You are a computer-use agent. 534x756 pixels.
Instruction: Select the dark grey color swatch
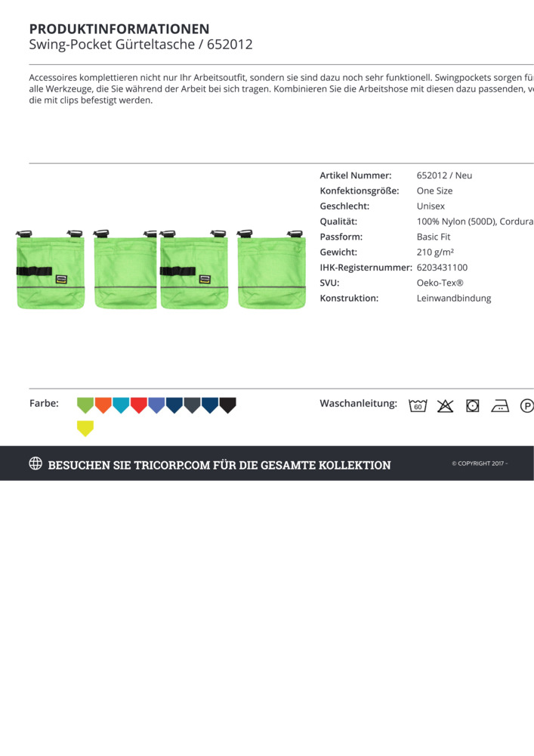click(x=192, y=405)
